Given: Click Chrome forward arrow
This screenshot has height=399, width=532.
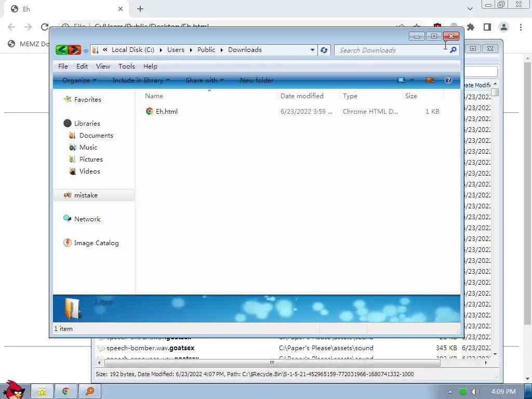Looking at the screenshot, I should (x=28, y=27).
